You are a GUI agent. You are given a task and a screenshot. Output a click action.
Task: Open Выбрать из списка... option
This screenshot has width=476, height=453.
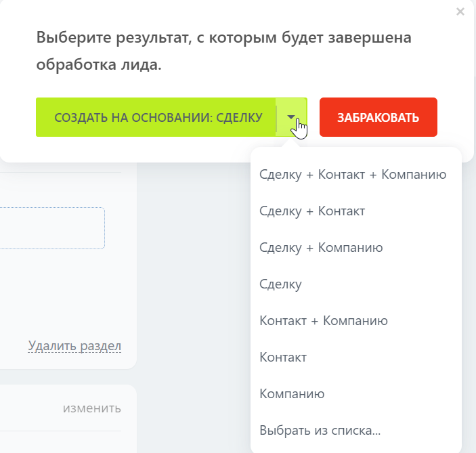(320, 431)
